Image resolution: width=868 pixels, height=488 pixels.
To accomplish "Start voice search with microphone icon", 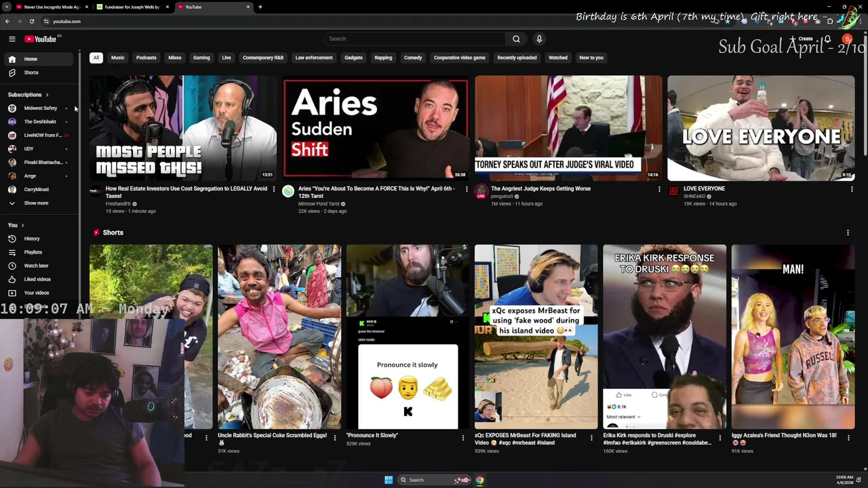I will point(539,39).
